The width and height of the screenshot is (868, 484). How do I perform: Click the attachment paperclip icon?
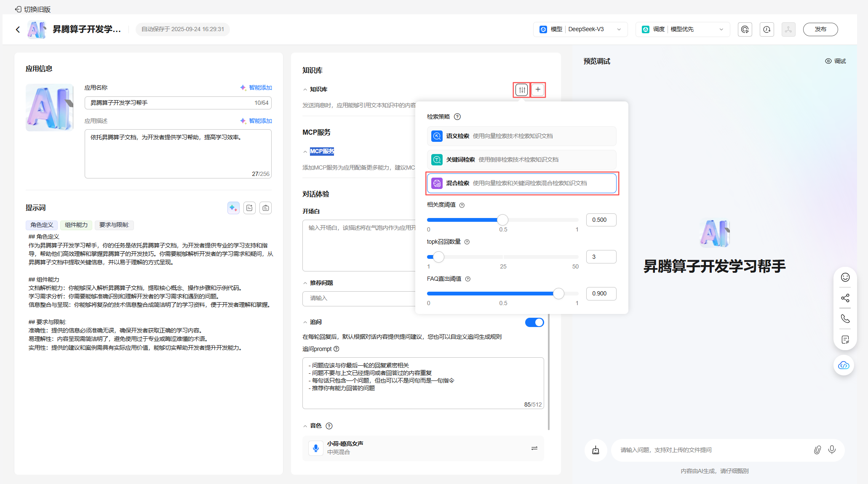(x=817, y=450)
